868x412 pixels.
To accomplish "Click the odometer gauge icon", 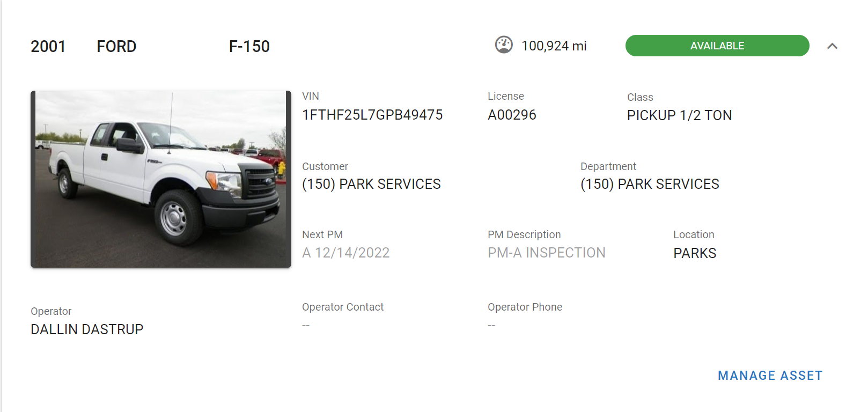I will (x=503, y=46).
